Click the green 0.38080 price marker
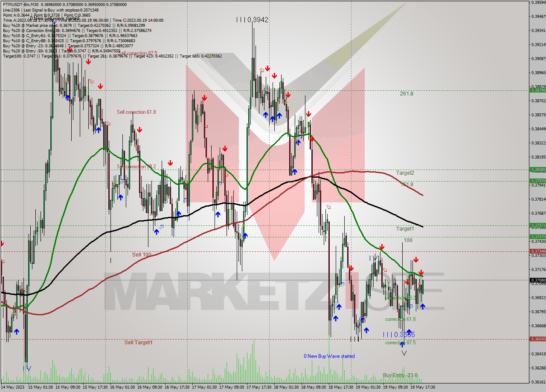The width and height of the screenshot is (546, 392). click(537, 169)
